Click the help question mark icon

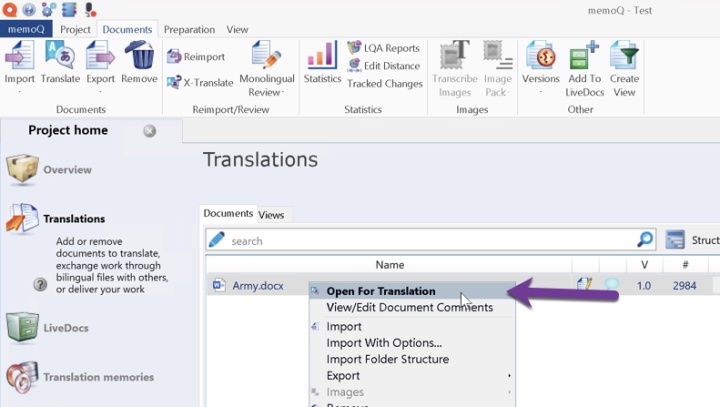(x=40, y=284)
